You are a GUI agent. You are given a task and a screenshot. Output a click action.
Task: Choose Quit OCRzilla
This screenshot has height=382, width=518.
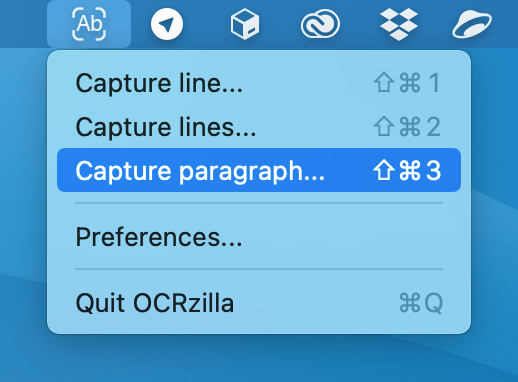[259, 303]
